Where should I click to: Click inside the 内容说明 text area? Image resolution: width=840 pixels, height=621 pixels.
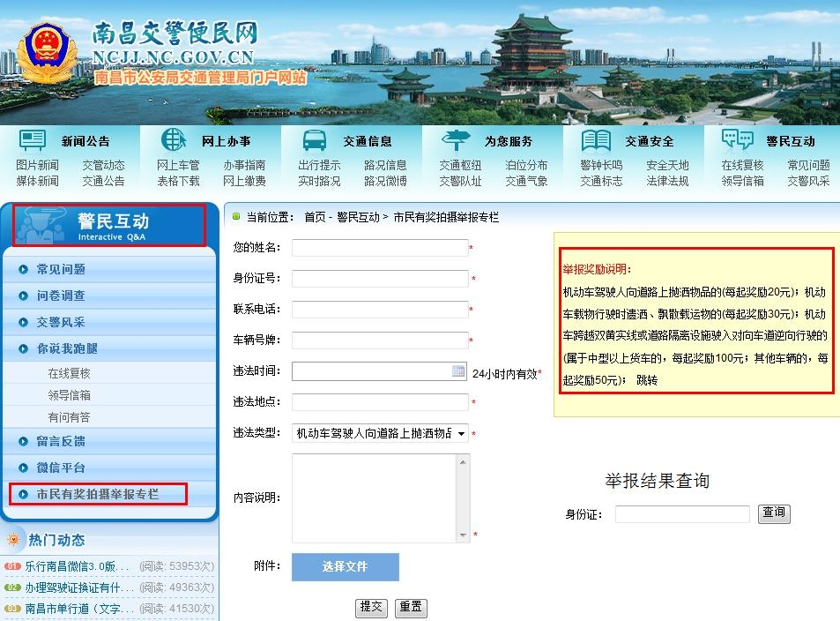click(375, 498)
